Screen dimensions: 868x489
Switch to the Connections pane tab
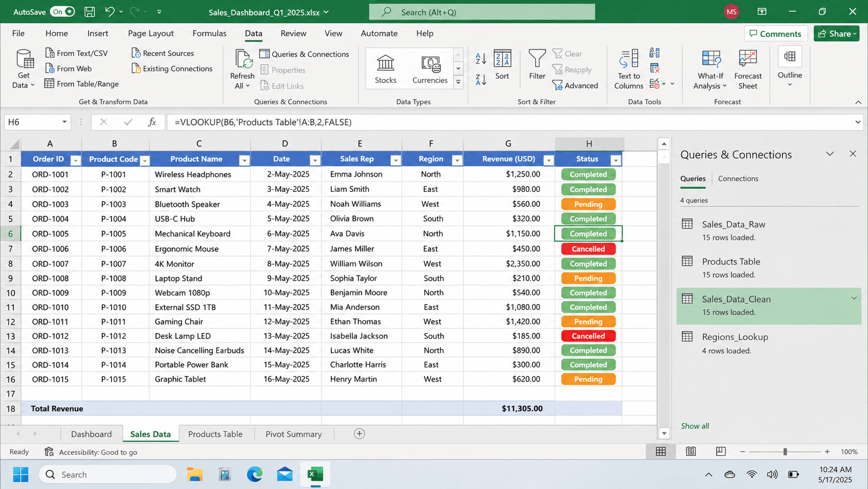[x=738, y=178]
